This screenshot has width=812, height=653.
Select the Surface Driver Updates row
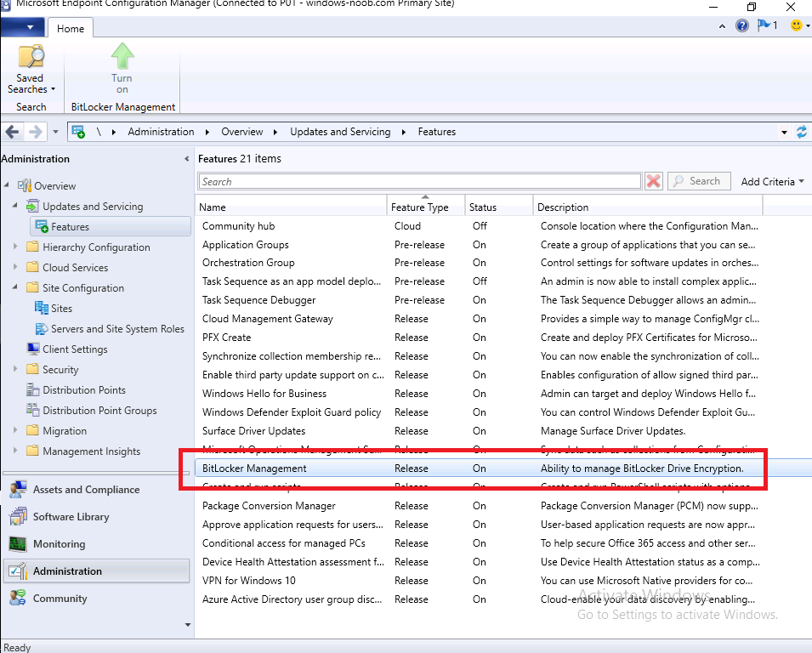coord(503,430)
